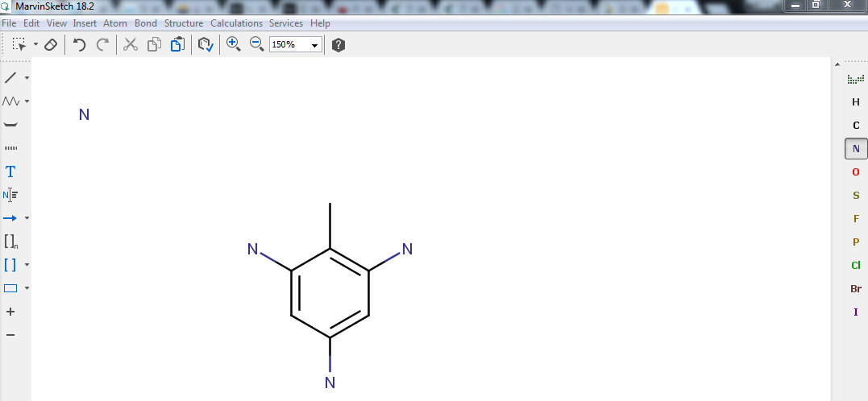This screenshot has width=868, height=401.
Task: Click the Help question mark icon
Action: coord(338,45)
